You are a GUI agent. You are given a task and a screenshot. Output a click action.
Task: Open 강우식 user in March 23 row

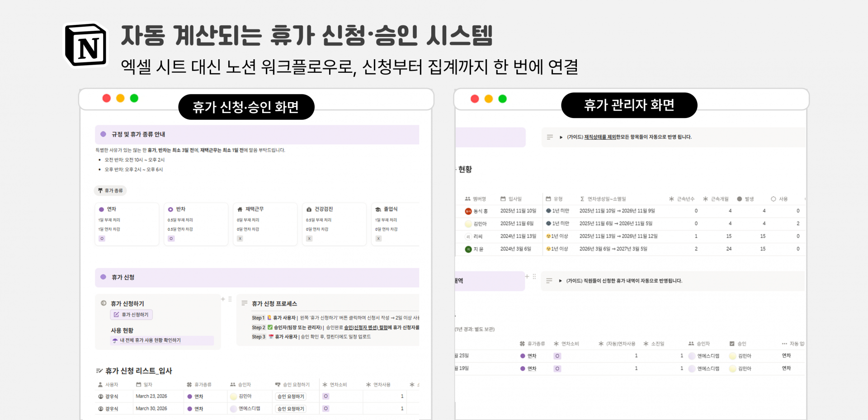108,396
